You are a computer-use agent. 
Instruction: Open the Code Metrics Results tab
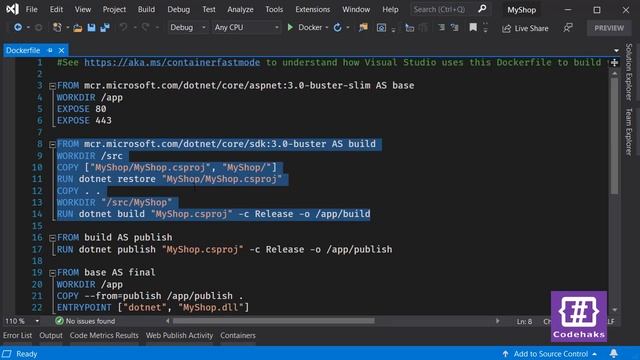(104, 335)
